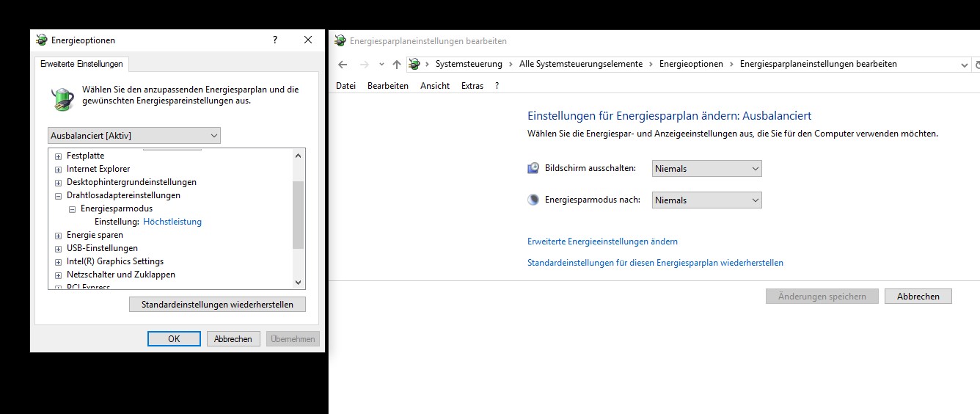Expand Intel(R) Graphics Settings node
Screen dimensions: 980x414
click(x=59, y=262)
